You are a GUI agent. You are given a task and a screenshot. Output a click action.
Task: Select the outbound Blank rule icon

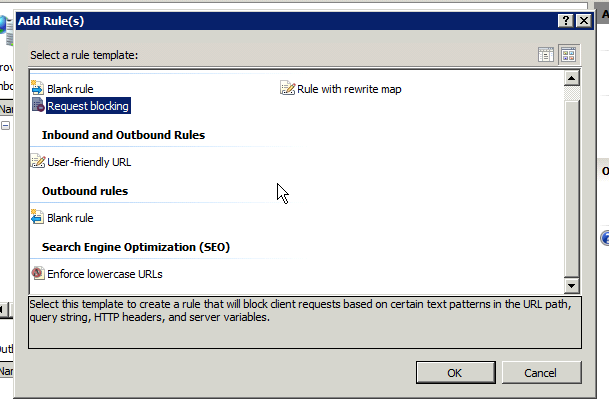click(37, 217)
